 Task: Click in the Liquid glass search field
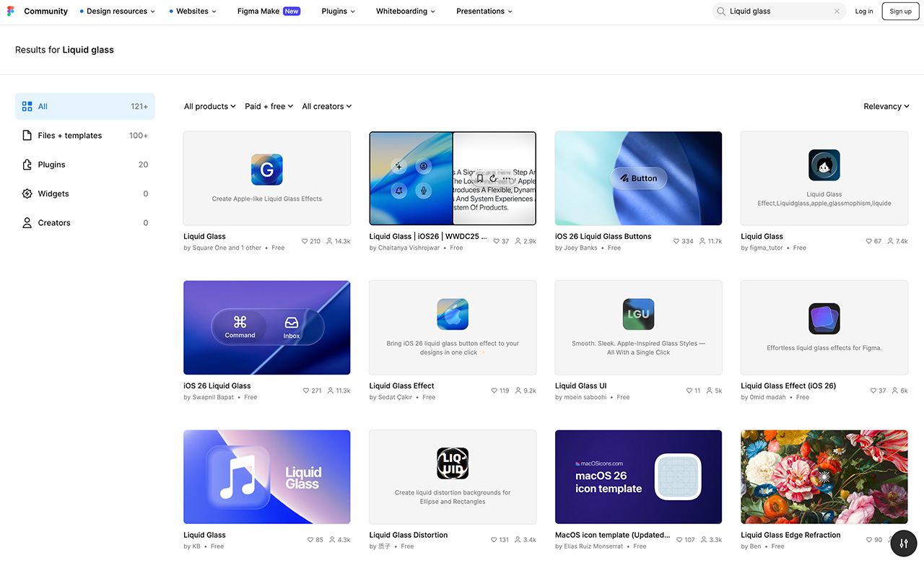[780, 12]
